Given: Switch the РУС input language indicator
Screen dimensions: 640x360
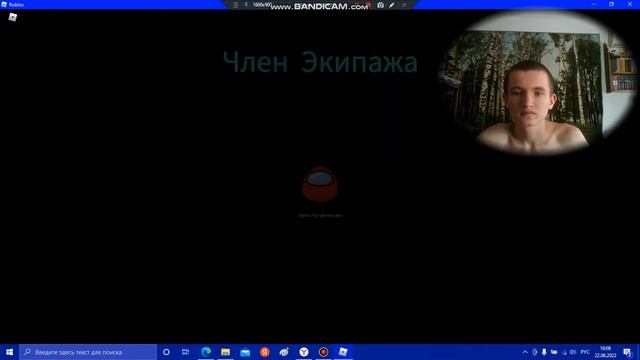Looking at the screenshot, I should coord(585,352).
